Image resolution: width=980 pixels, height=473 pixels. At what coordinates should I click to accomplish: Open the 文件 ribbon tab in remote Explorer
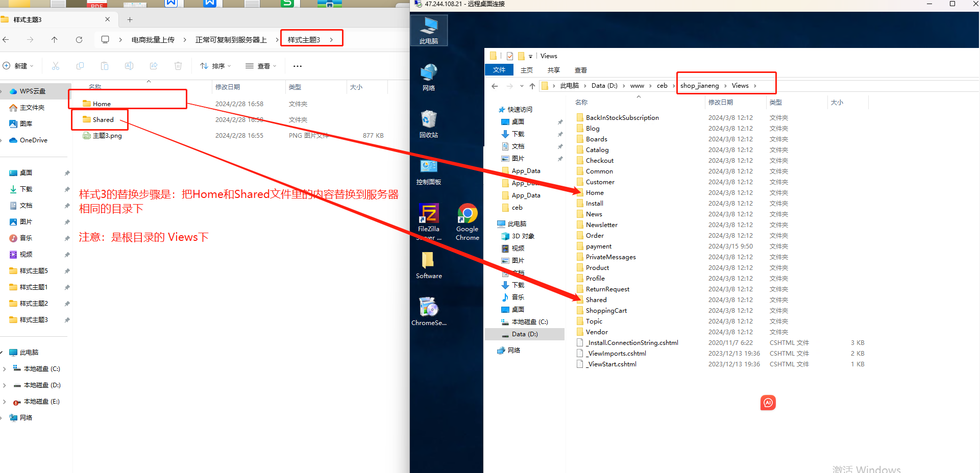coord(499,70)
